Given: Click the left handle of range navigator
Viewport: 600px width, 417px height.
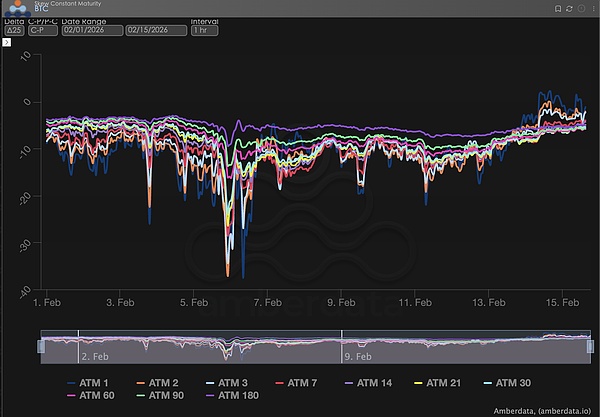Looking at the screenshot, I should 42,346.
